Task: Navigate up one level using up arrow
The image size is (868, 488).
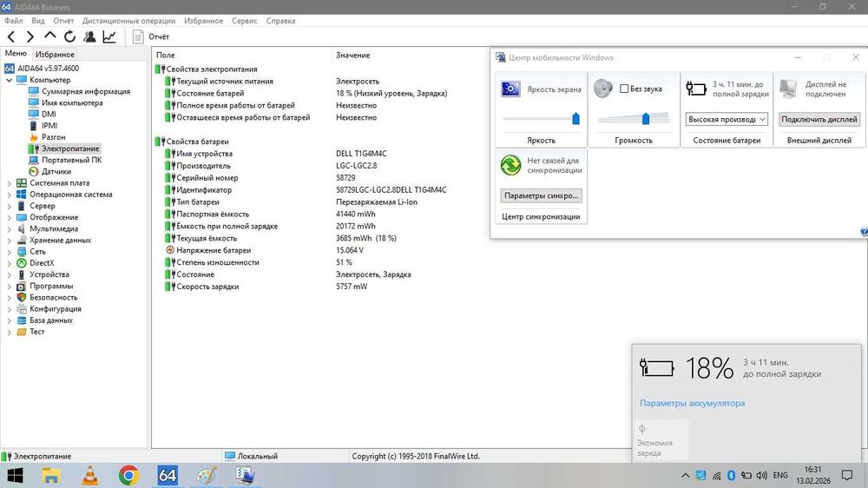Action: click(49, 36)
